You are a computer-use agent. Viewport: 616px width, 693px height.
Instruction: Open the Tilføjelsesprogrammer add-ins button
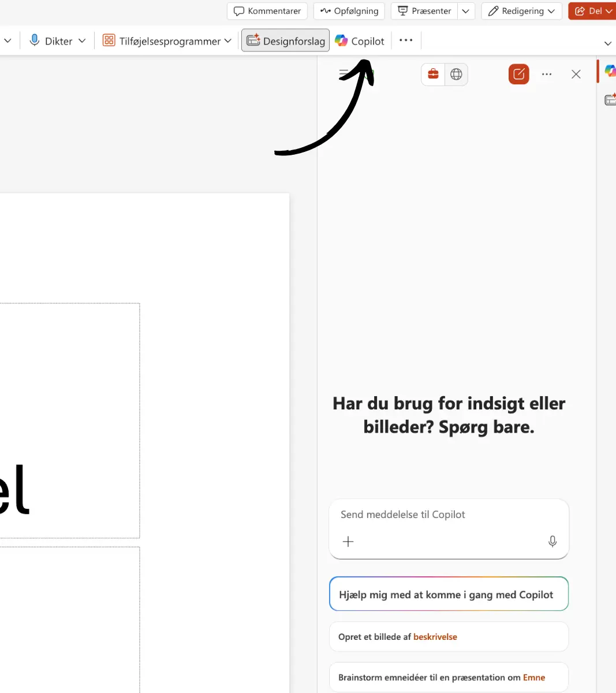pyautogui.click(x=167, y=41)
